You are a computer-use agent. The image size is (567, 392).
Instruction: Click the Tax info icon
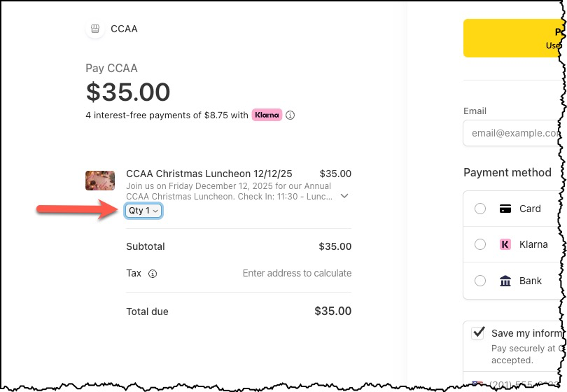click(153, 274)
